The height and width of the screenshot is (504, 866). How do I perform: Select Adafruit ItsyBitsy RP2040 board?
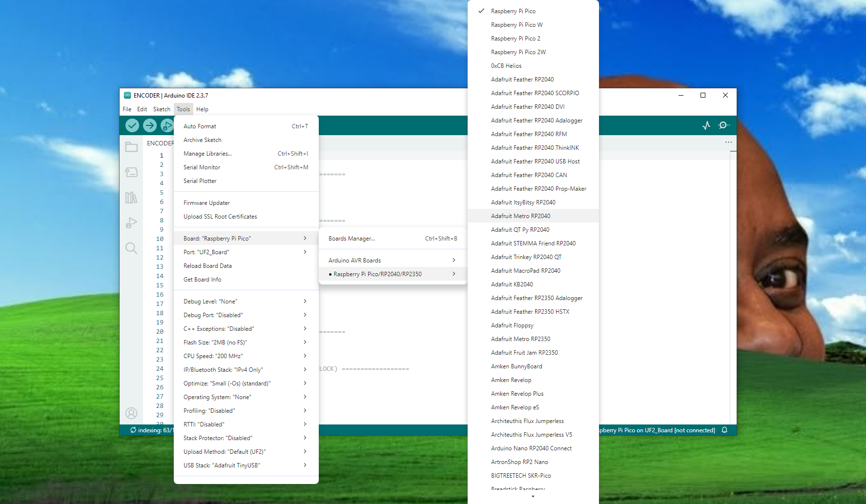coord(533,202)
